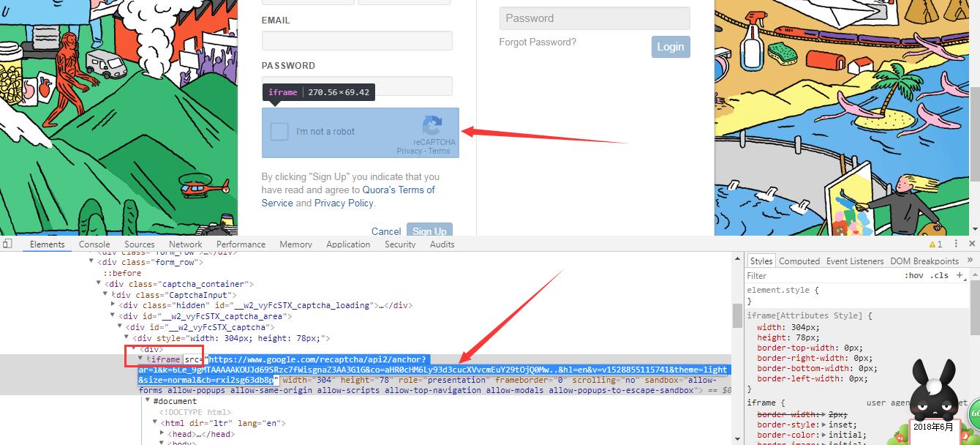Open the Computed styles tab

pos(799,261)
